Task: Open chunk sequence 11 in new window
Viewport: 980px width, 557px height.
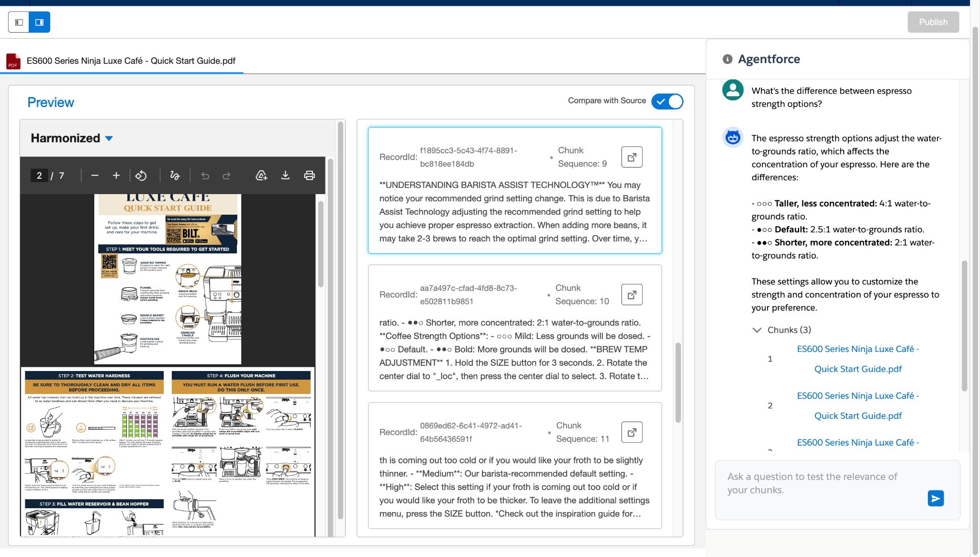Action: (632, 432)
